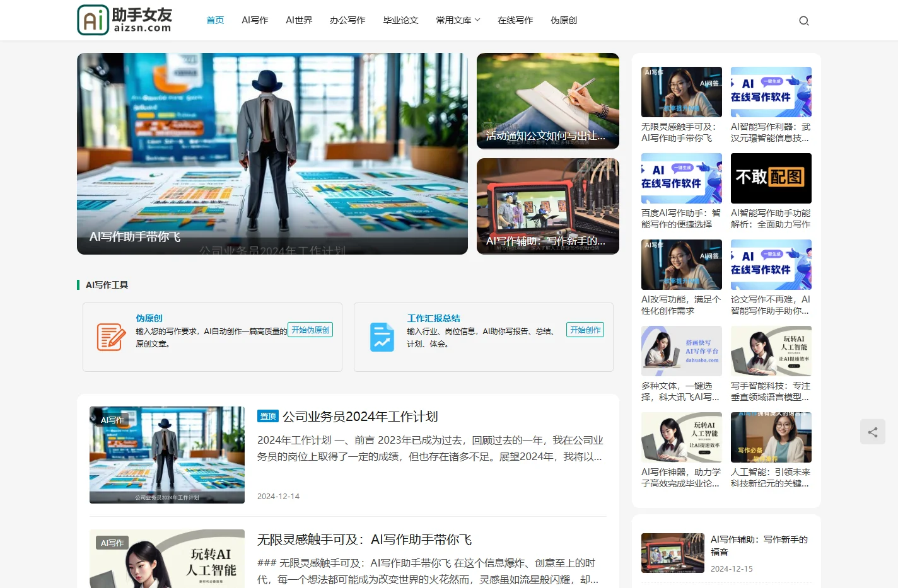Click the floating share icon
The width and height of the screenshot is (898, 588).
(x=873, y=432)
